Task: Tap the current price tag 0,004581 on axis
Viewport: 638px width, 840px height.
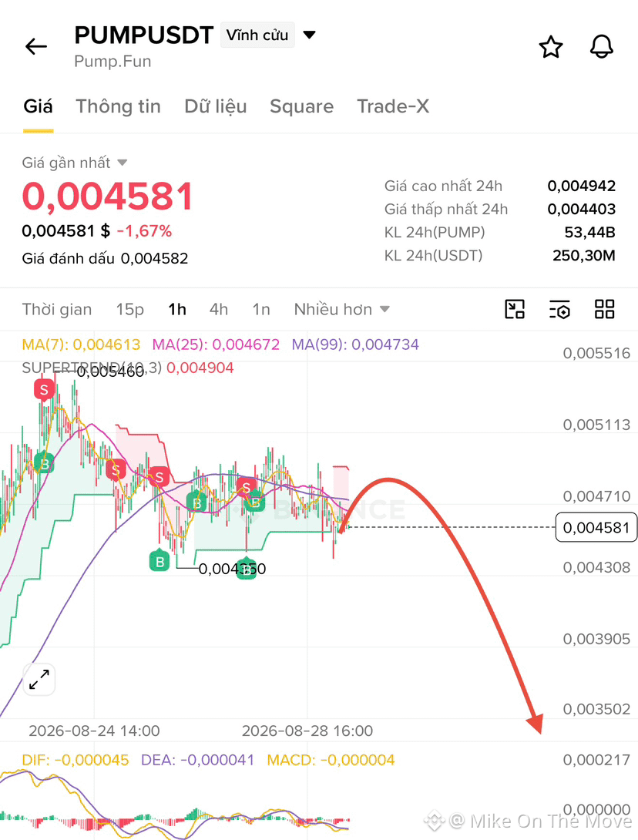Action: tap(596, 528)
